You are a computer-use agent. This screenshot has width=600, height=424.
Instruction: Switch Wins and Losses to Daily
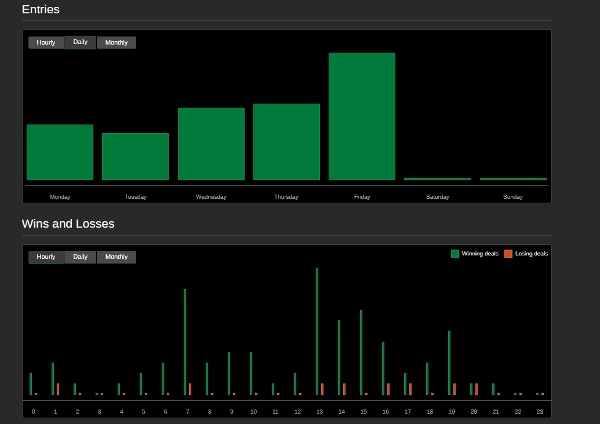tap(80, 257)
